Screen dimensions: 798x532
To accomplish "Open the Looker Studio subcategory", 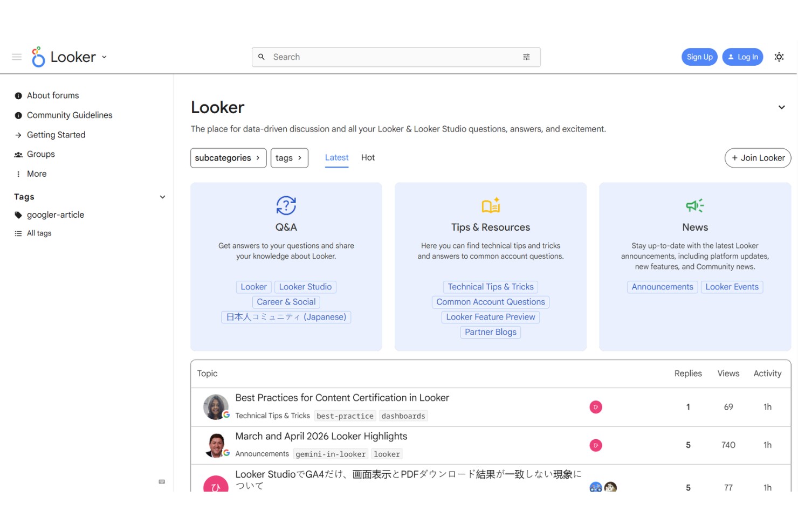I will 305,287.
